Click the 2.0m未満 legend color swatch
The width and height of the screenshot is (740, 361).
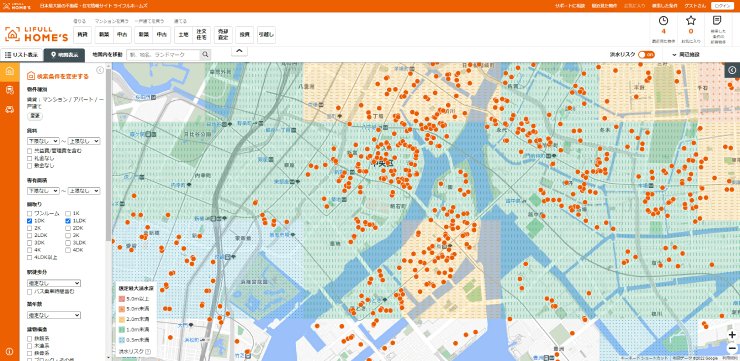coord(121,319)
